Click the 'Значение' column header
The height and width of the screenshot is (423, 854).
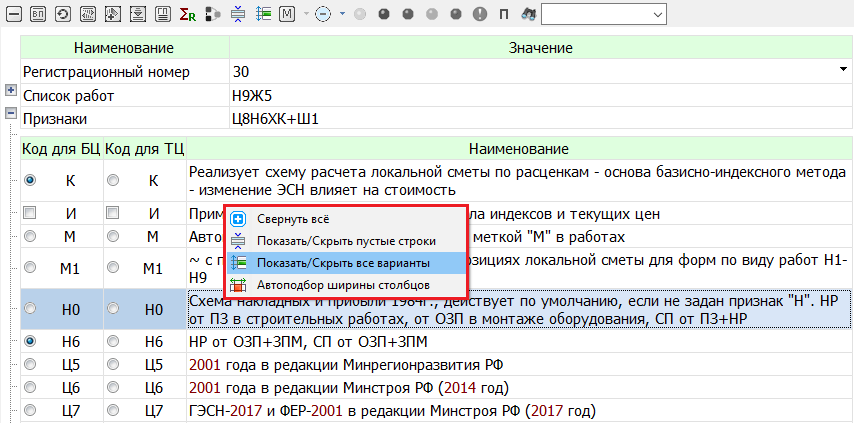coord(540,48)
